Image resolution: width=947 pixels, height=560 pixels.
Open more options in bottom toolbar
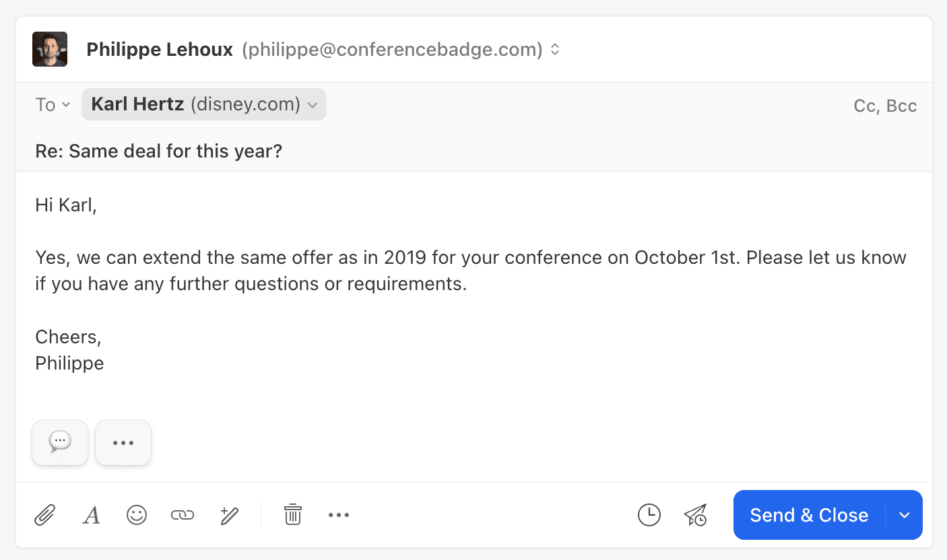coord(339,516)
